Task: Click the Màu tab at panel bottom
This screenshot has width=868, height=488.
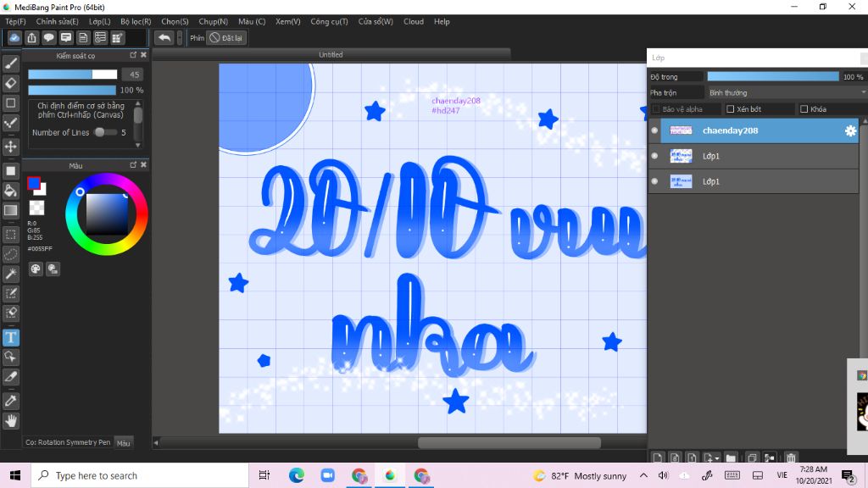Action: pos(124,442)
